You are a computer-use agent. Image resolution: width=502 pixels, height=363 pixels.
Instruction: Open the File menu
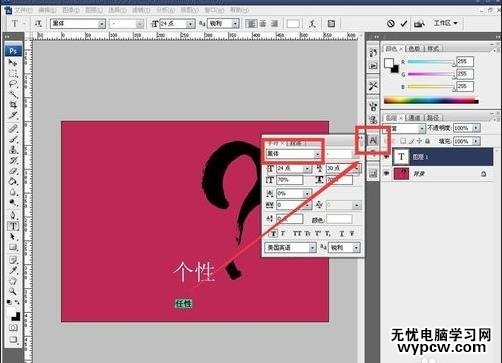point(23,10)
